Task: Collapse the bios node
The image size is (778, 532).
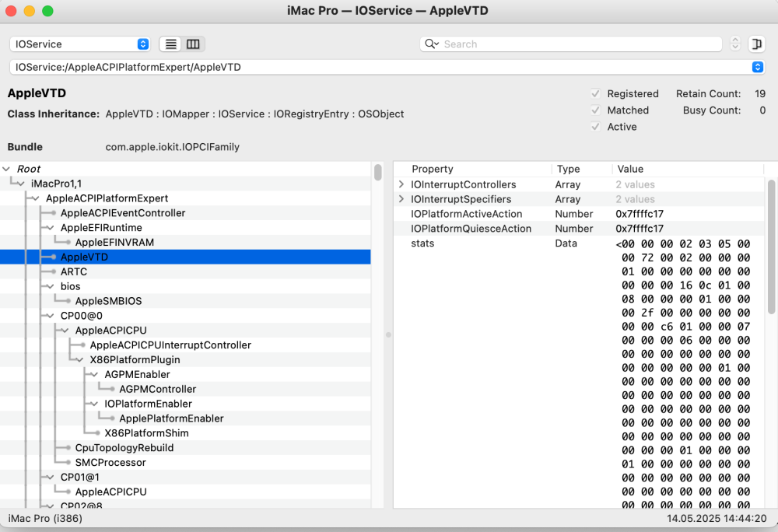Action: (x=50, y=286)
